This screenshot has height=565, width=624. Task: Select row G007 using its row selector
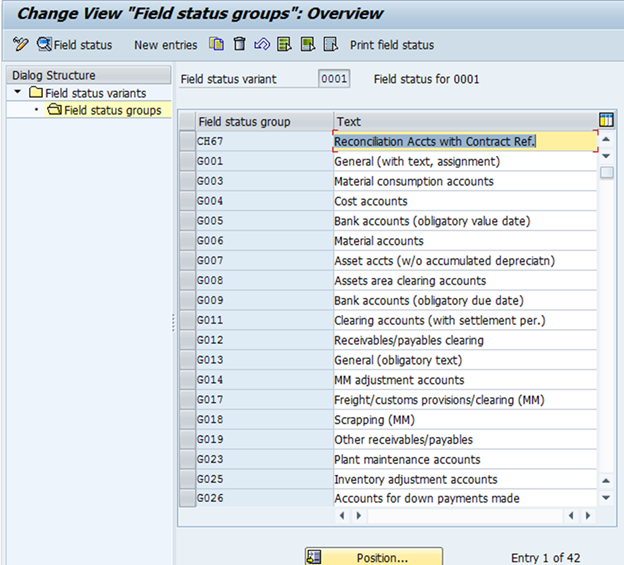pos(187,261)
